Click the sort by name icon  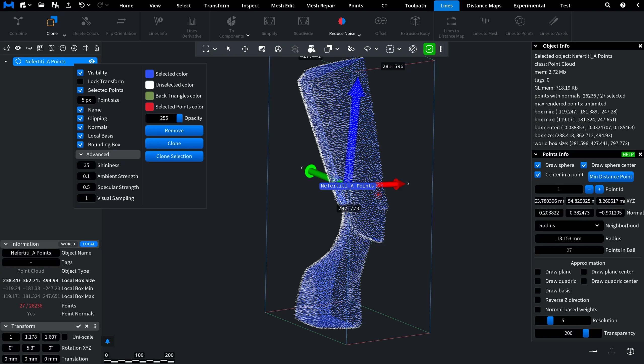tap(7, 48)
